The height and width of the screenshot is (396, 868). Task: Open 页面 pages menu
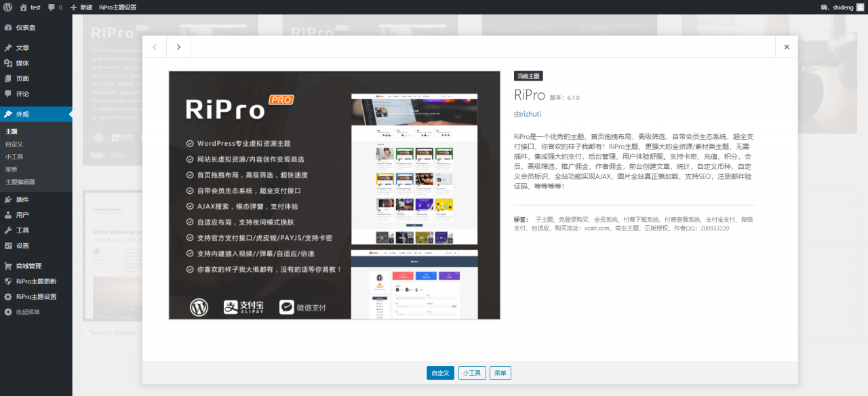click(x=36, y=79)
